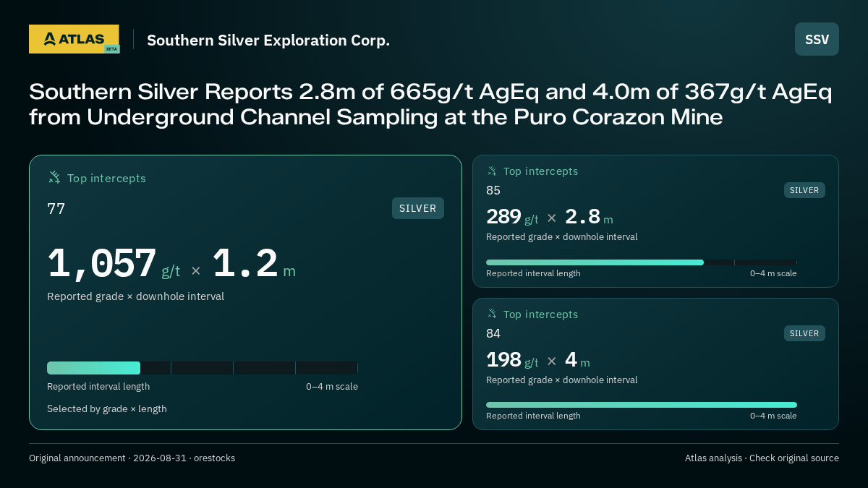868x488 pixels.
Task: Click the 198 g/t grade value
Action: 512,360
